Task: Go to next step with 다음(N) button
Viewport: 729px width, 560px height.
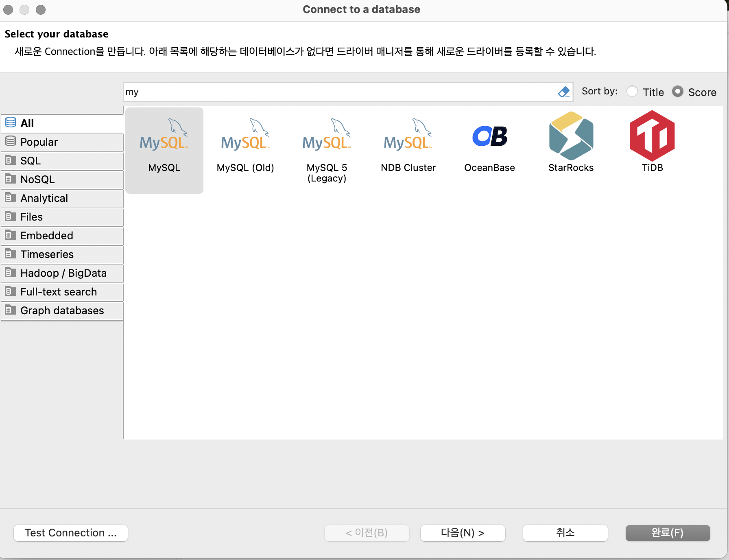Action: 463,533
